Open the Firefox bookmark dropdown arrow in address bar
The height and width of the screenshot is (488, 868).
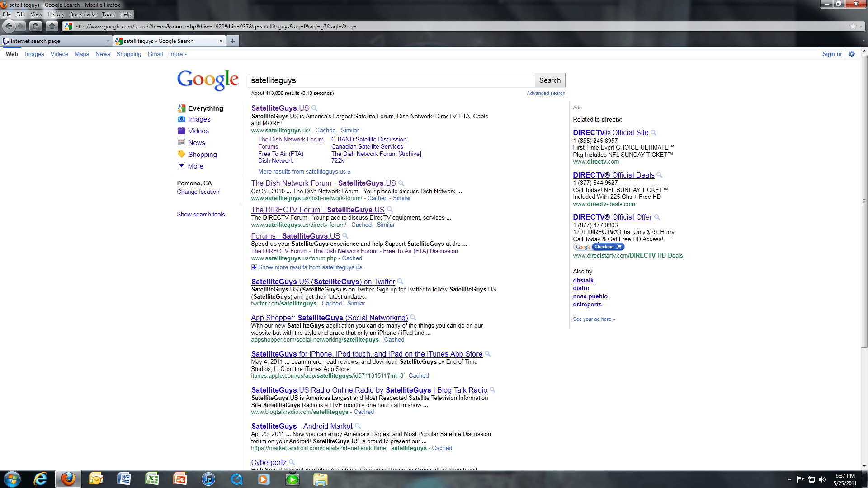[861, 26]
